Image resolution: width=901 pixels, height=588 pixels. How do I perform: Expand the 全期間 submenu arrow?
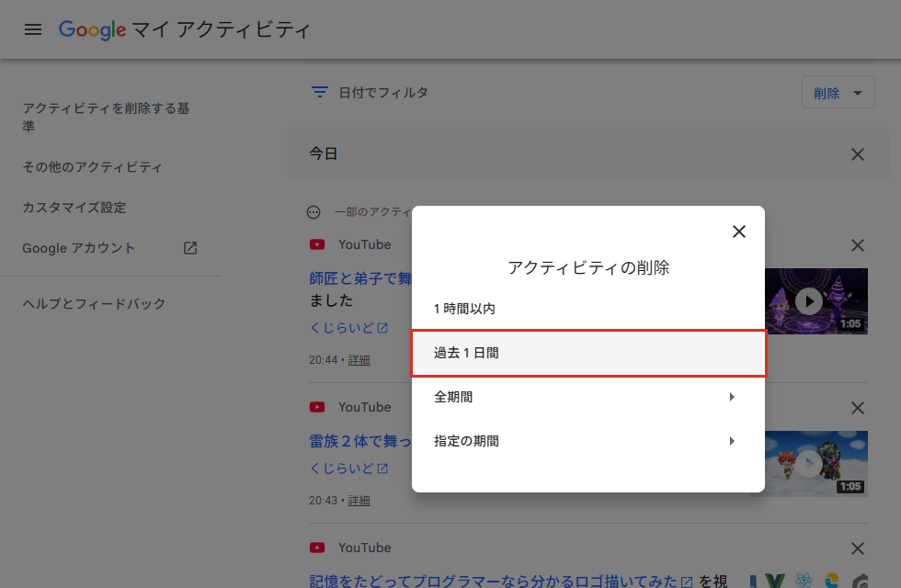click(x=732, y=397)
